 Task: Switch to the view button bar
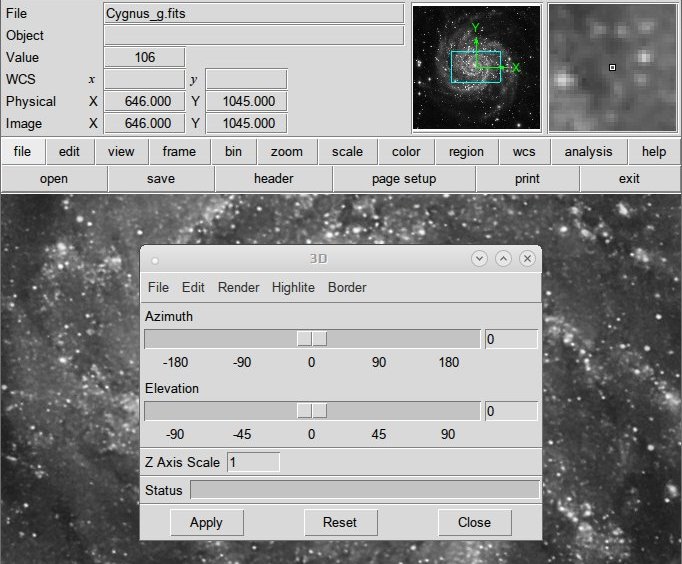click(x=121, y=152)
